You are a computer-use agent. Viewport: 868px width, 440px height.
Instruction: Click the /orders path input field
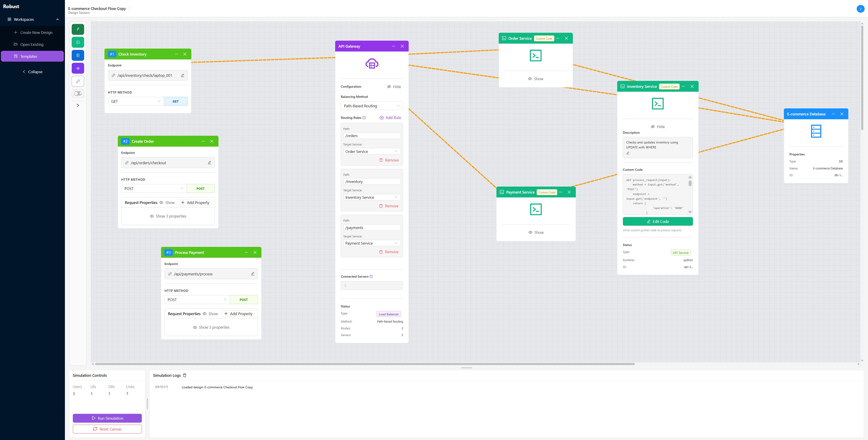(x=372, y=135)
